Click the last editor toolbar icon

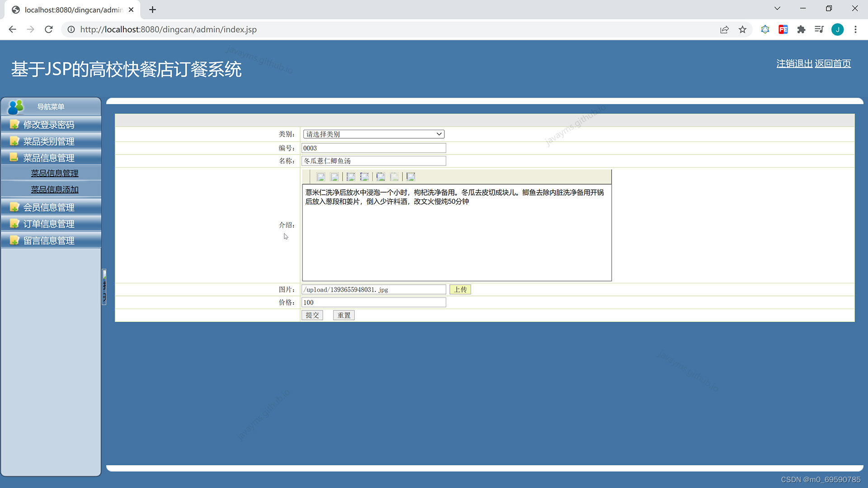pos(410,177)
